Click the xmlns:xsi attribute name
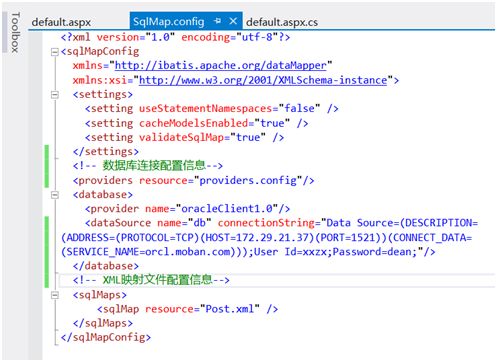The width and height of the screenshot is (497, 362). coord(100,80)
